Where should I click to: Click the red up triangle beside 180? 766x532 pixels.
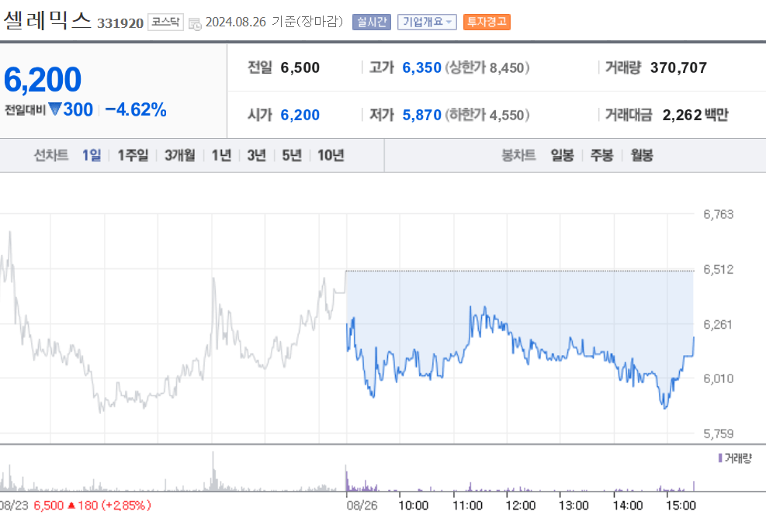(71, 505)
